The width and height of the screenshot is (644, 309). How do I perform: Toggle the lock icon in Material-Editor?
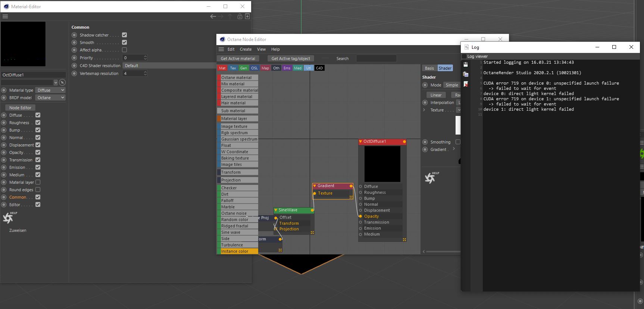(240, 16)
